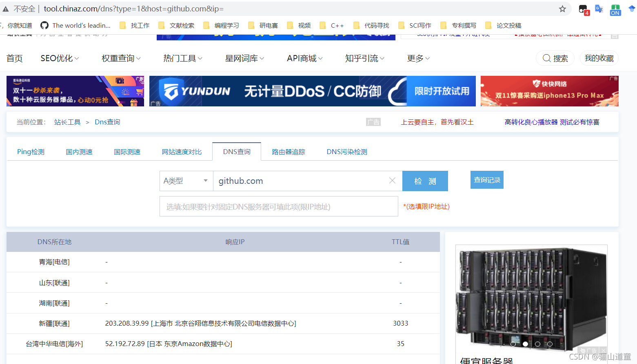The height and width of the screenshot is (364, 637).
Task: Open the GitHub bookmark icon
Action: [x=44, y=25]
